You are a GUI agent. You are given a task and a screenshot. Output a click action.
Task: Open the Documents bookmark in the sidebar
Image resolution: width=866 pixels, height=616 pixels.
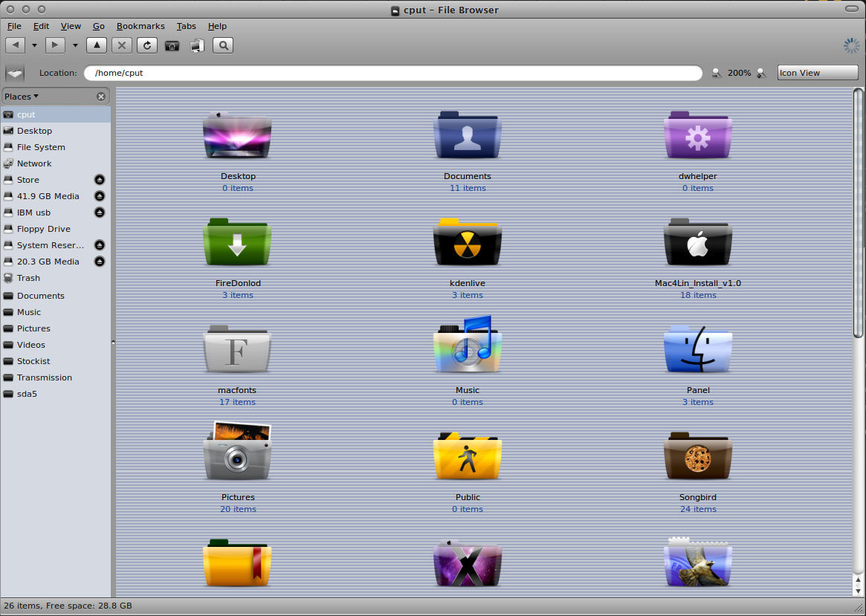pos(56,296)
